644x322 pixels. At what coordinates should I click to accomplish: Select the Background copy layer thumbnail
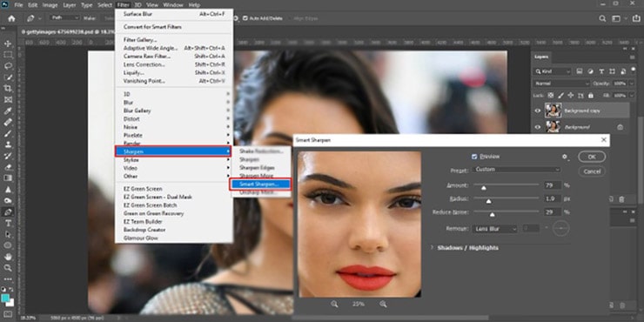[553, 111]
